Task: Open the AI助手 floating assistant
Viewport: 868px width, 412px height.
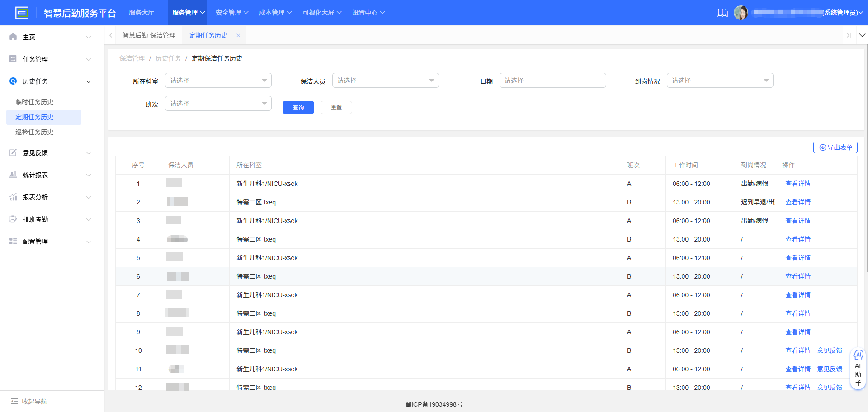Action: (858, 369)
